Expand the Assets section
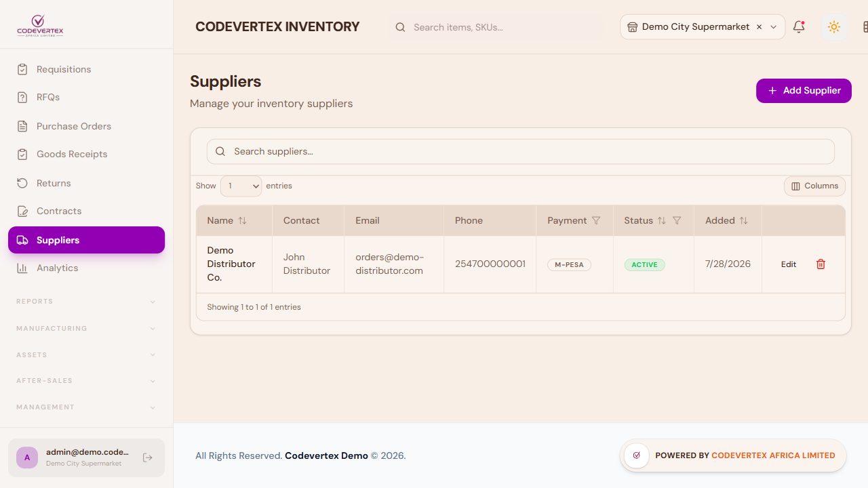The image size is (868, 488). click(86, 354)
